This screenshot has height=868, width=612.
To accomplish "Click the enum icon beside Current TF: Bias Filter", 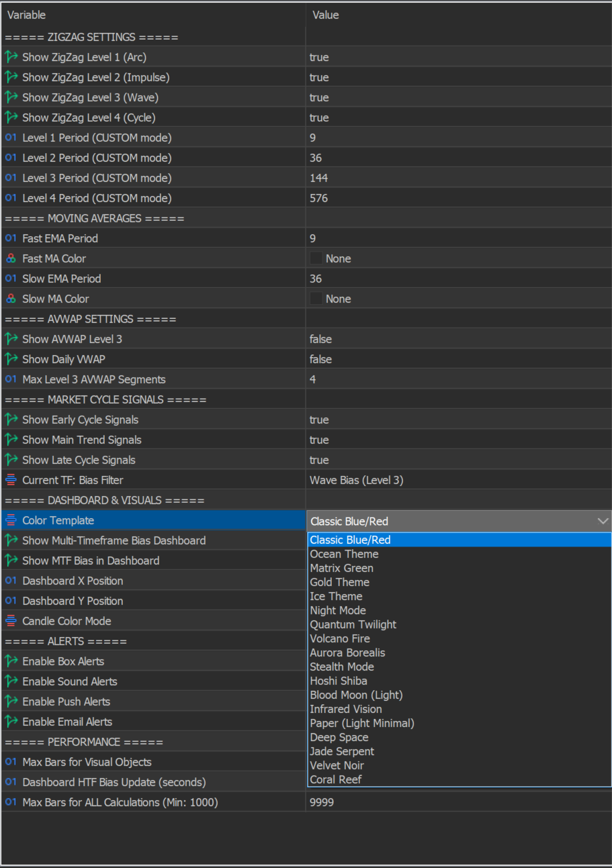I will point(11,480).
